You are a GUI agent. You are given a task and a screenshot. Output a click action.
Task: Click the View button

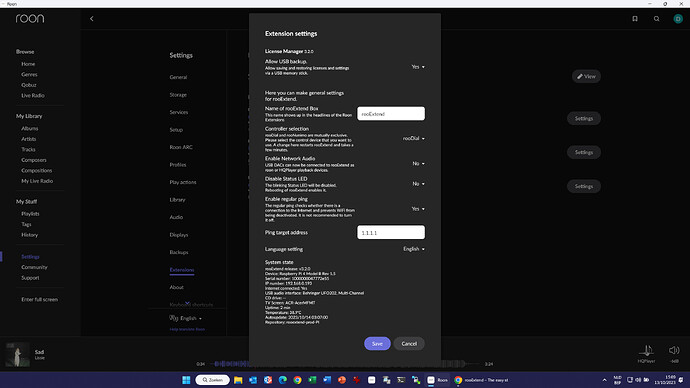pos(586,77)
